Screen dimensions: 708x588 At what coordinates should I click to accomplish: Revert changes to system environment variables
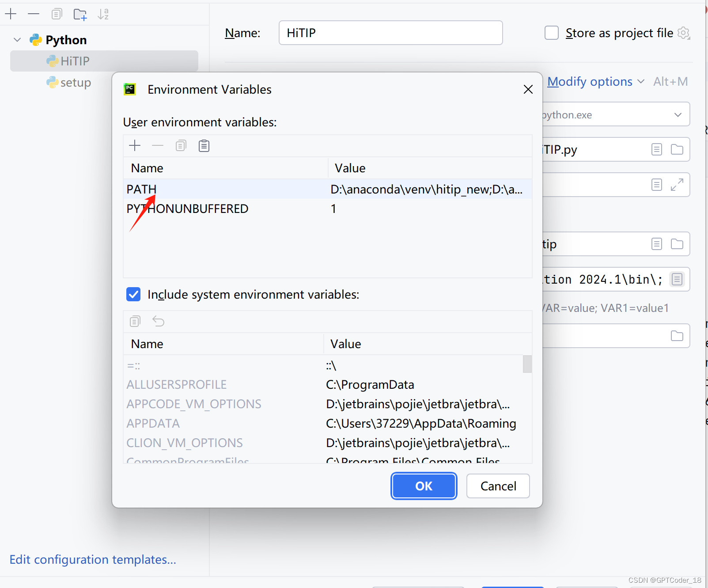[158, 321]
